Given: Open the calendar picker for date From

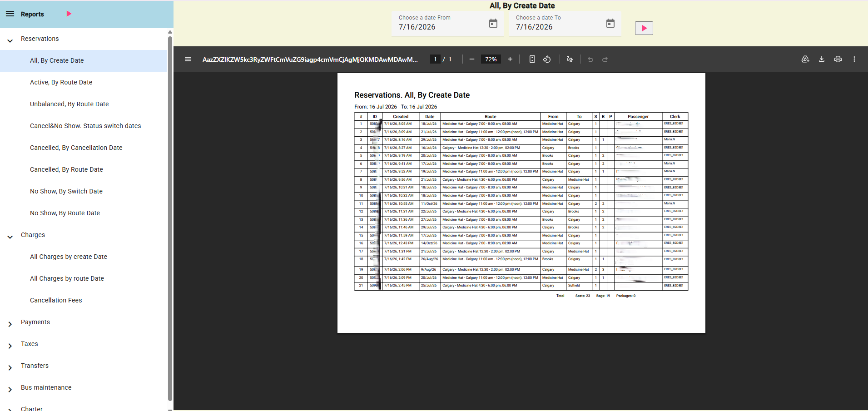Looking at the screenshot, I should [x=493, y=23].
